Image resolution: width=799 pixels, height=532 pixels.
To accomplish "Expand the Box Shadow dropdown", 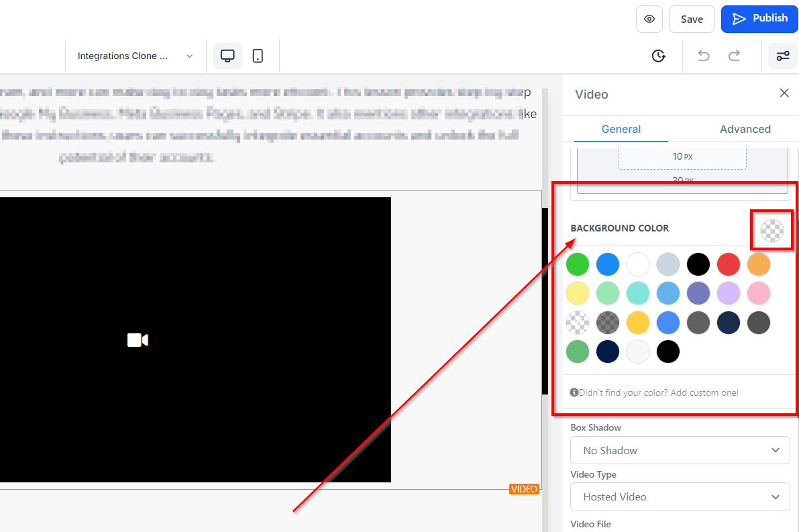I will (680, 450).
